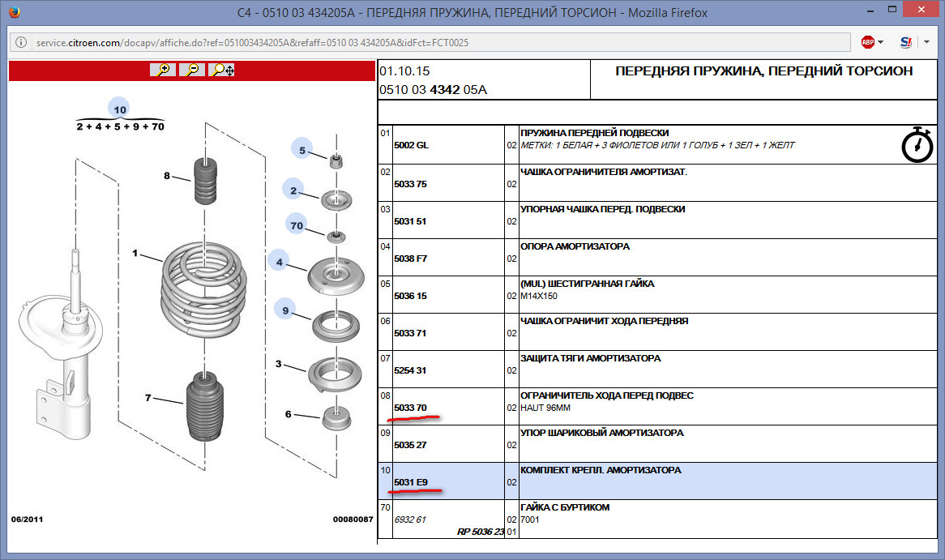Open the Adblock Plus ABP icon
The height and width of the screenshot is (560, 945).
(868, 42)
